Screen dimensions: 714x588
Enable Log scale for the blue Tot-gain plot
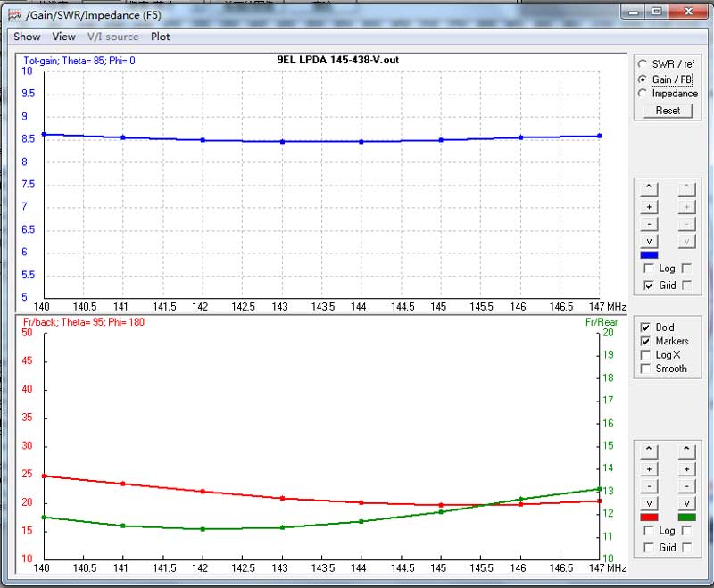pyautogui.click(x=649, y=269)
